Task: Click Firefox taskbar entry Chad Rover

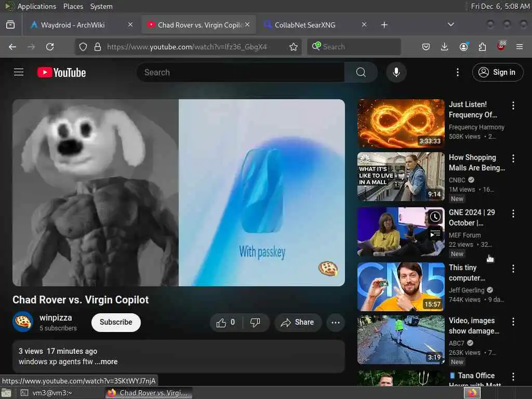Action: point(148,393)
